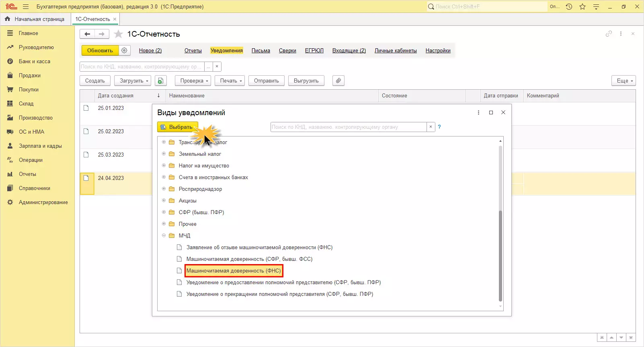Open the history clock icon in title bar
The image size is (644, 347).
[x=569, y=6]
